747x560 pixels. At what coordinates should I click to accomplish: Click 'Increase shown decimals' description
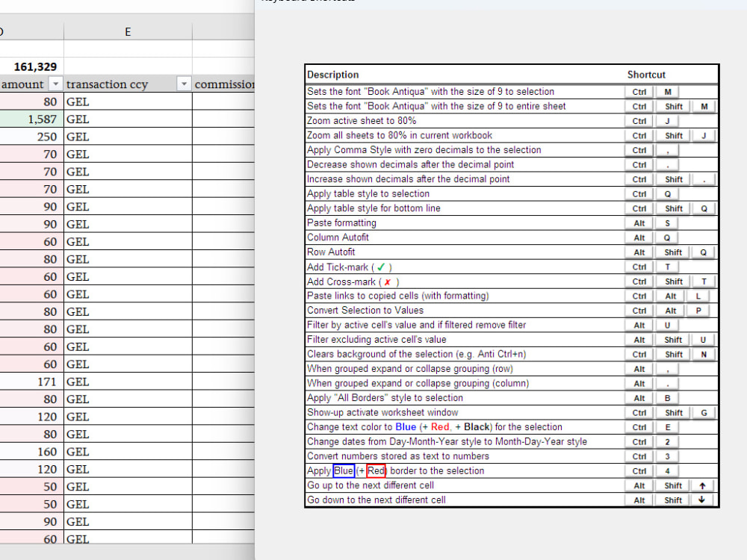pyautogui.click(x=409, y=179)
